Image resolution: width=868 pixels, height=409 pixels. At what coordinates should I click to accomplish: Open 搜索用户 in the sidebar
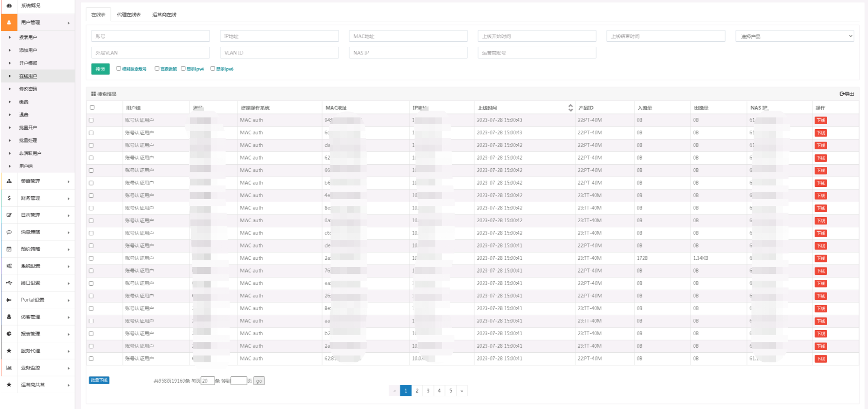(x=28, y=37)
